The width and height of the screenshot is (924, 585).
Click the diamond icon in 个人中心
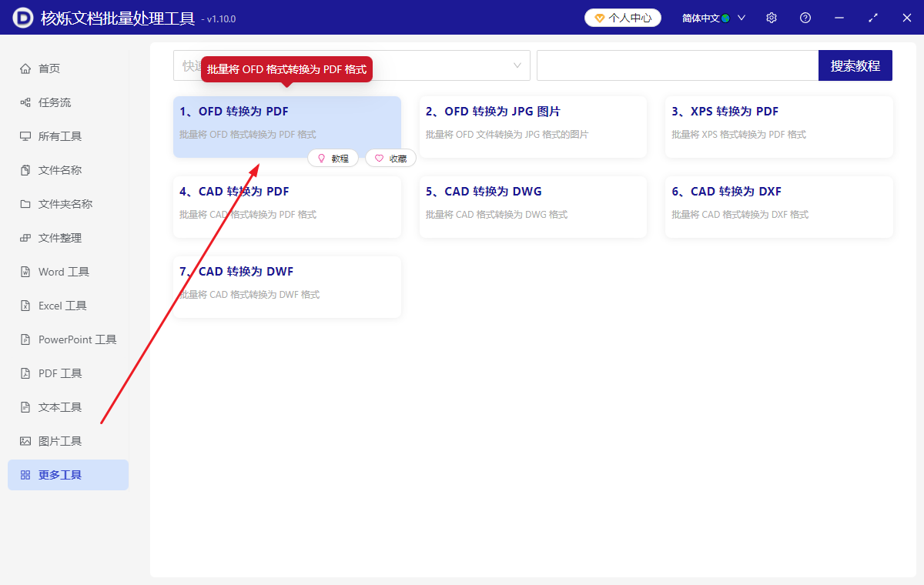(x=600, y=18)
